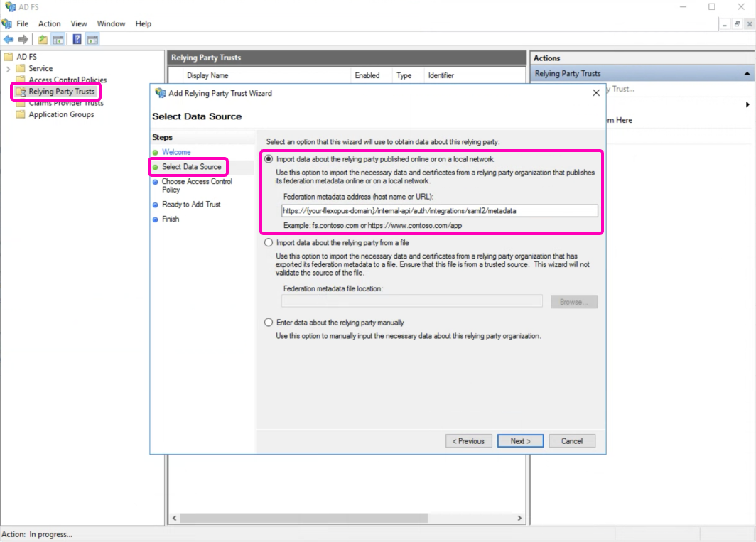Expand the Service node in the tree
Viewport: 756px width, 542px height.
8,68
